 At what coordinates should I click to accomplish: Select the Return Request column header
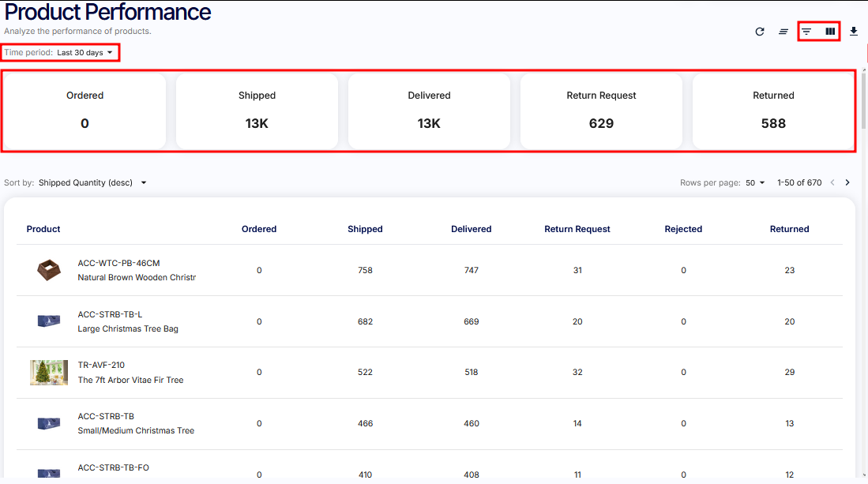[577, 229]
